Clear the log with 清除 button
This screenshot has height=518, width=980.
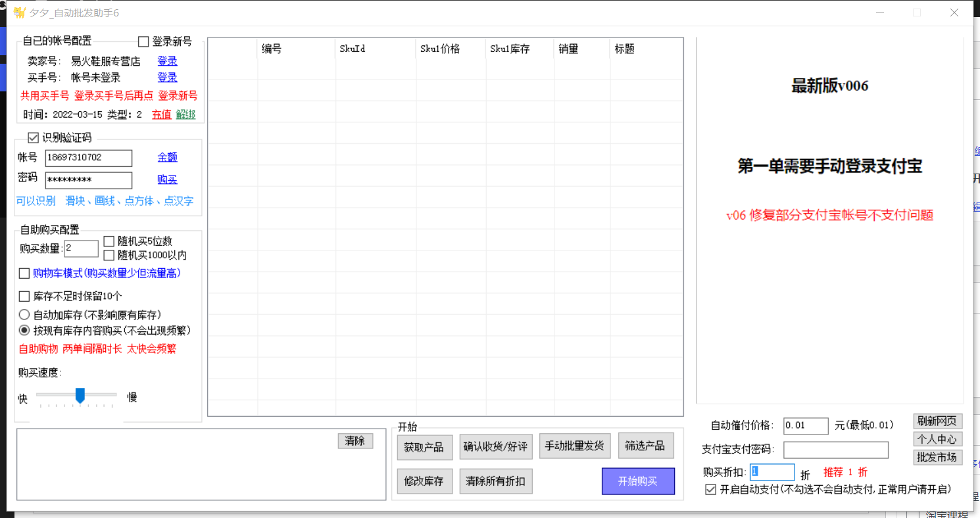pos(355,441)
